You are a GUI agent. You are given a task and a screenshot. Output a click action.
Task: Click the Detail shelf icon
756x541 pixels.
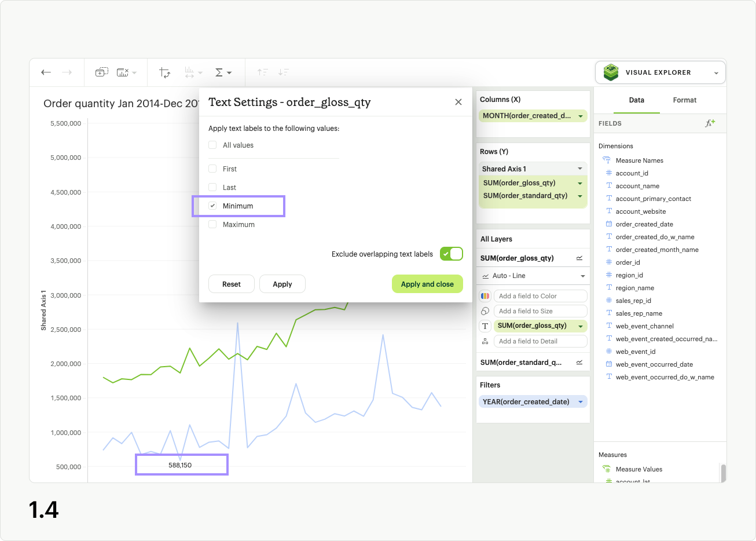485,341
